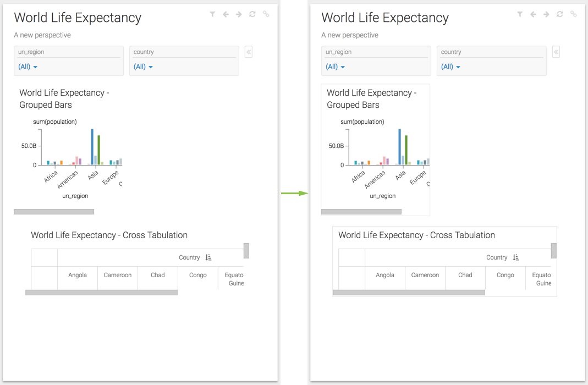Click the back arrow icon in left dashboard
Screen dimensions: 588x385
[x=226, y=14]
